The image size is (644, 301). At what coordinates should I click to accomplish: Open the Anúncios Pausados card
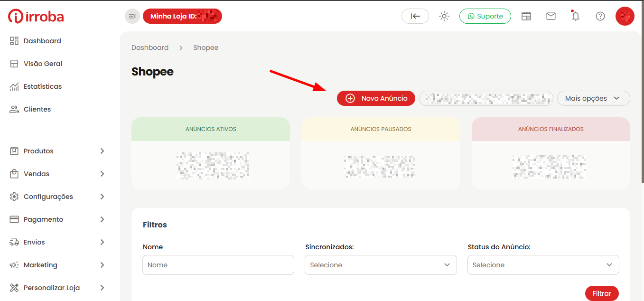(381, 153)
